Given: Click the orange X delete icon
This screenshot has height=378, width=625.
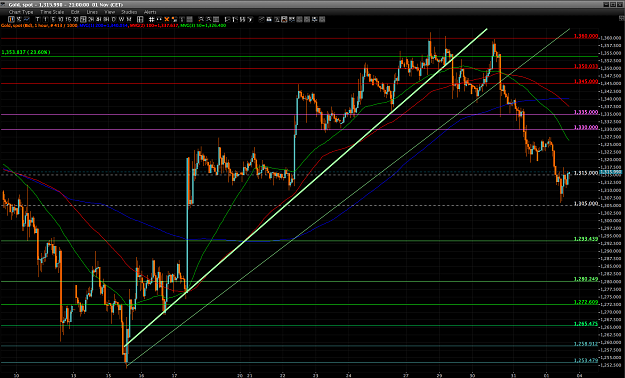Looking at the screenshot, I should point(167,19).
